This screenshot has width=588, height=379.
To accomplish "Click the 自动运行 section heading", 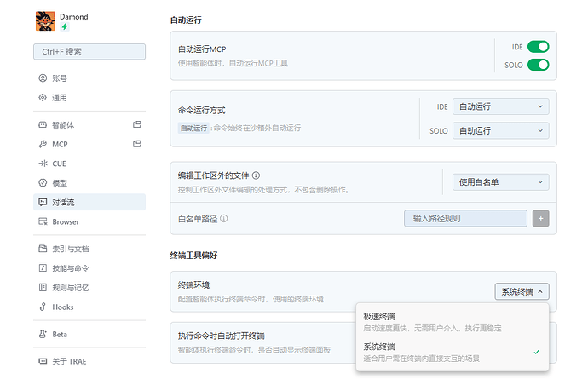I will [186, 20].
